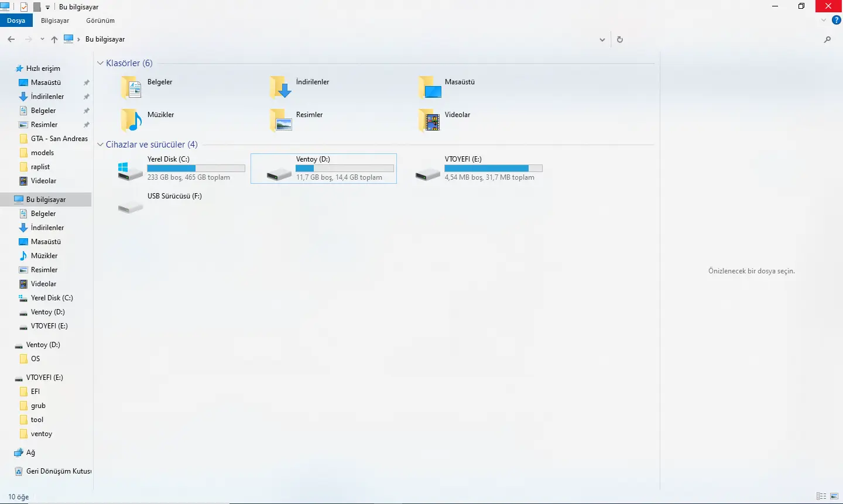Image resolution: width=843 pixels, height=504 pixels.
Task: Switch to large icons view in status bar
Action: (834, 496)
